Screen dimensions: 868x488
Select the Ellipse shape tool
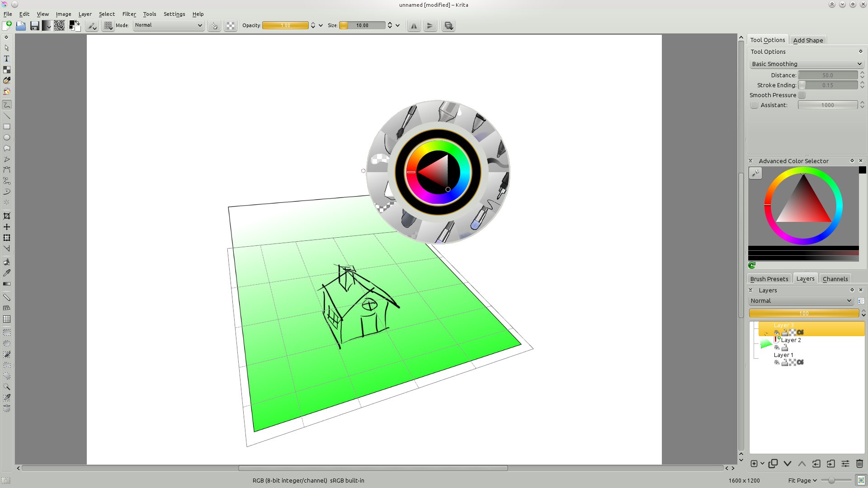[x=7, y=138]
